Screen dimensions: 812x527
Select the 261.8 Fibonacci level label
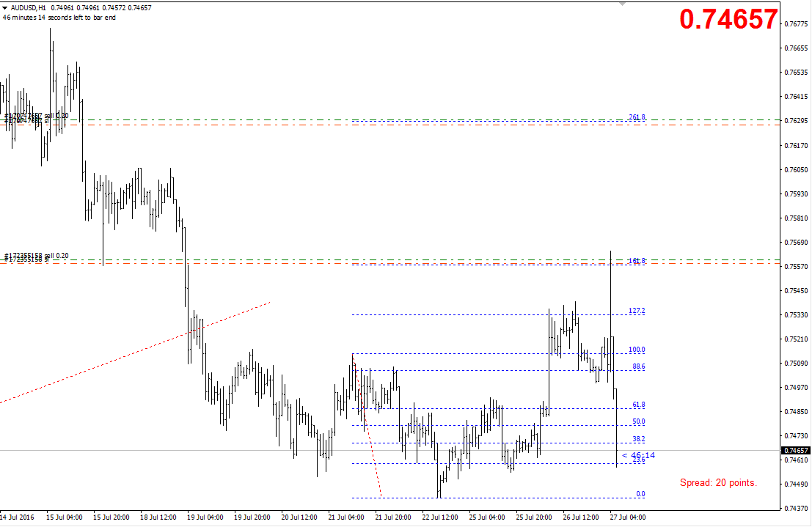tap(637, 117)
